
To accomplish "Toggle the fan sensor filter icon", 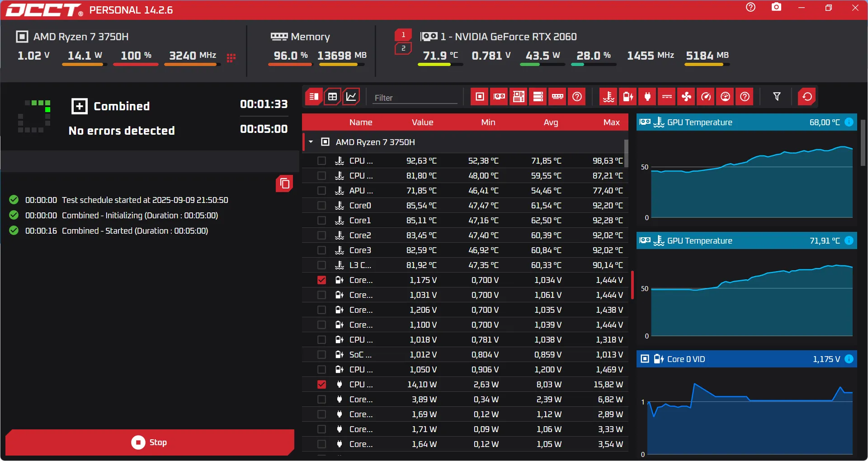I will point(686,97).
